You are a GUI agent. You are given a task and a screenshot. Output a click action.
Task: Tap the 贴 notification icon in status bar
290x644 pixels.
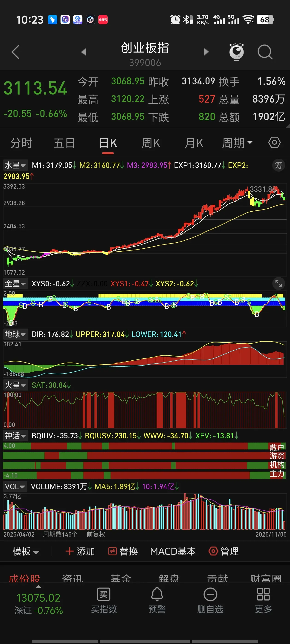[65, 20]
